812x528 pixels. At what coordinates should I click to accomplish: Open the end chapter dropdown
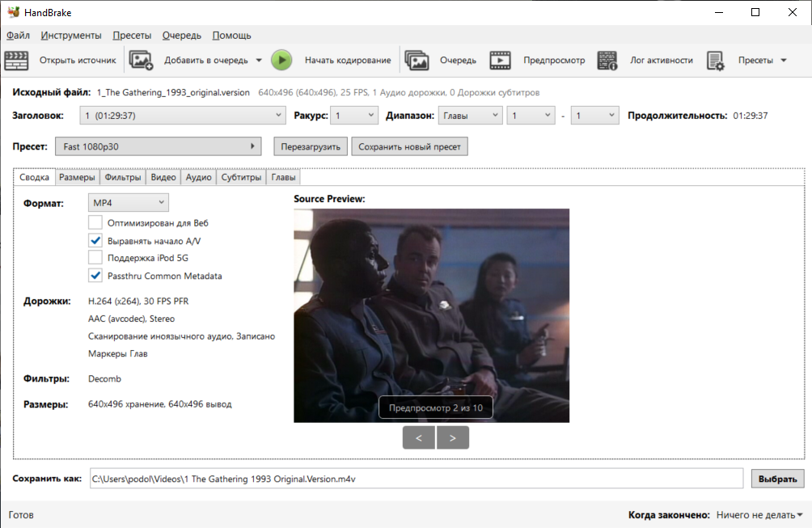595,116
